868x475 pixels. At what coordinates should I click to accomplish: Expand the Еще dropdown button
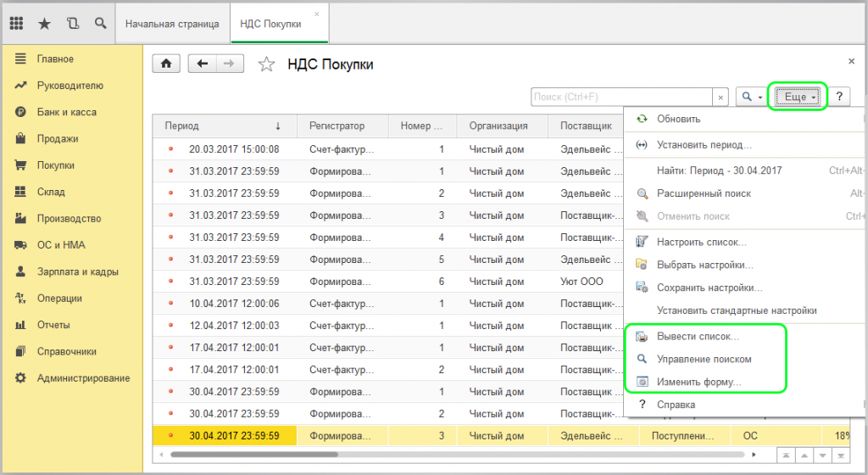click(797, 98)
